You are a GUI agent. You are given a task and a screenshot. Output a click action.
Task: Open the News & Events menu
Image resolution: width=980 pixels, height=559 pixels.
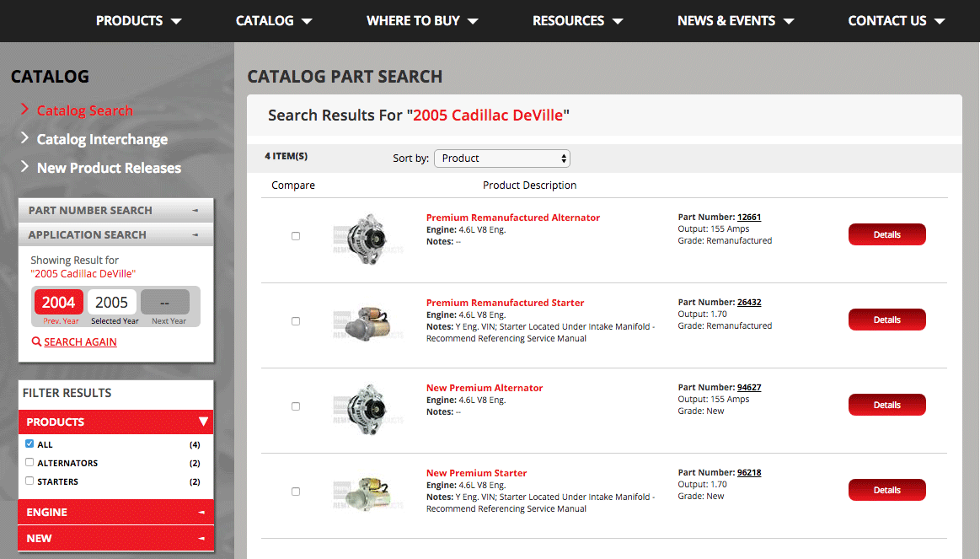click(736, 20)
